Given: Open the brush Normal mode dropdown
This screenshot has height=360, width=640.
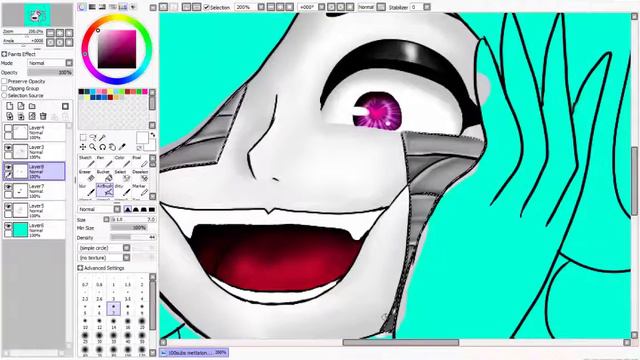Looking at the screenshot, I should (117, 209).
